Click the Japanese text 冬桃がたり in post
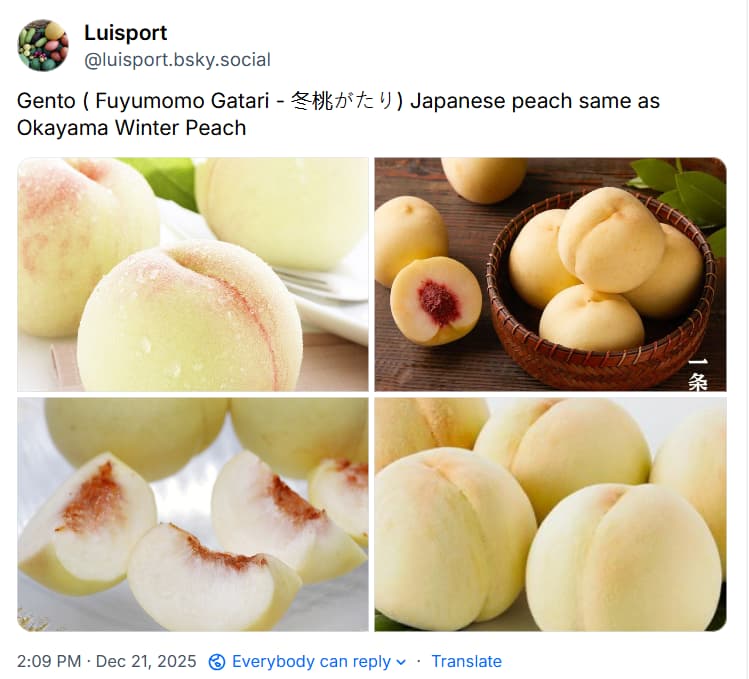 [x=343, y=101]
